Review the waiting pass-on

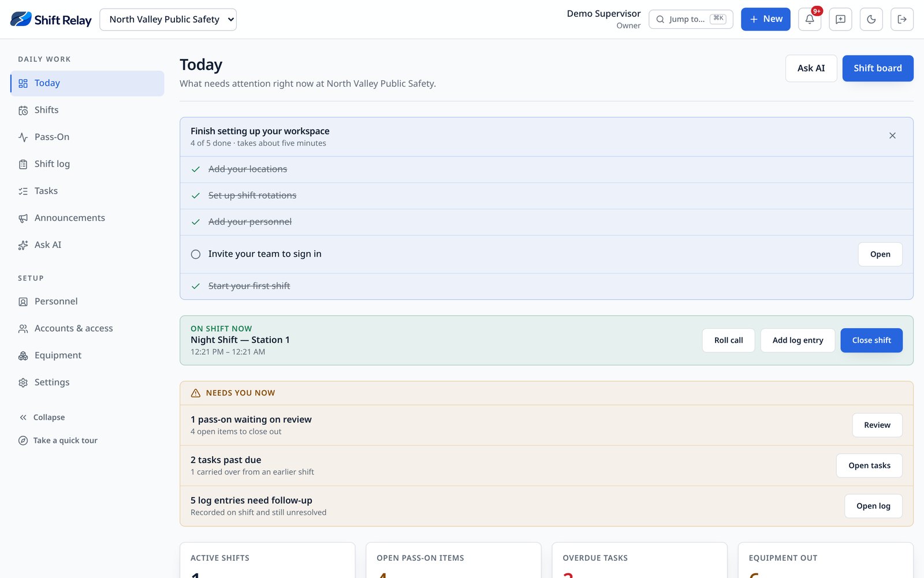[x=877, y=425]
